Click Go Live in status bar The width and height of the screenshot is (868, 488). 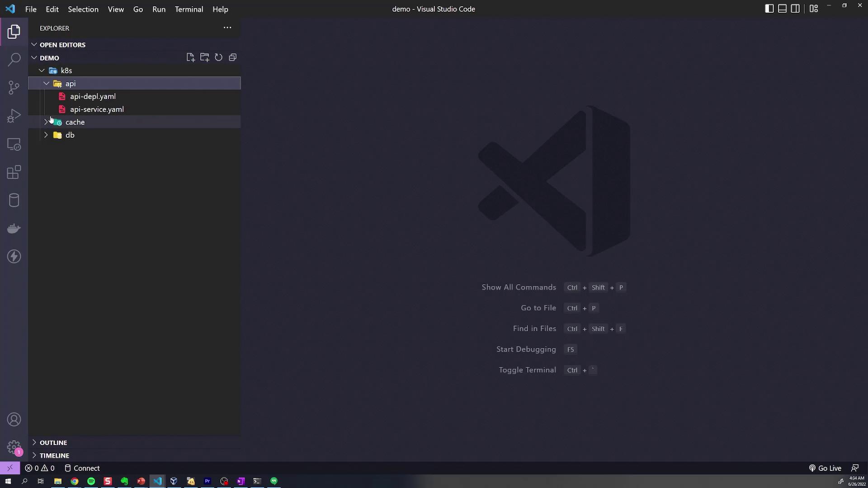coord(825,468)
